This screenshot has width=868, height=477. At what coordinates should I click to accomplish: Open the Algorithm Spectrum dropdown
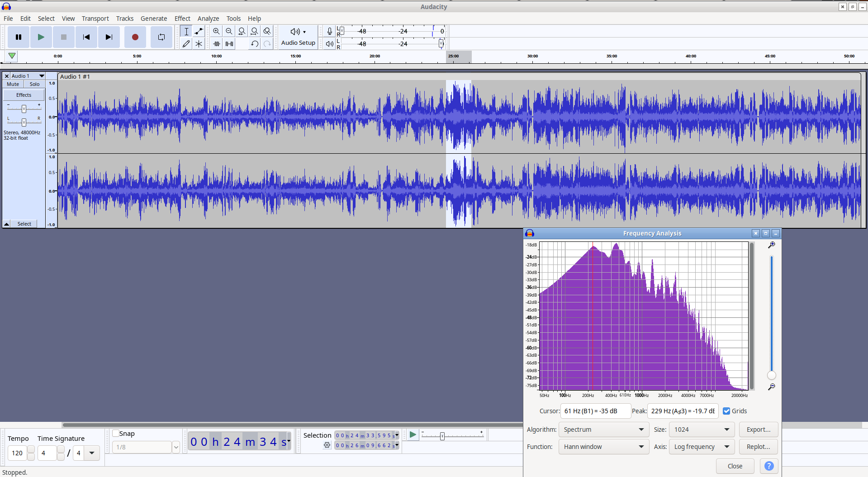point(603,430)
